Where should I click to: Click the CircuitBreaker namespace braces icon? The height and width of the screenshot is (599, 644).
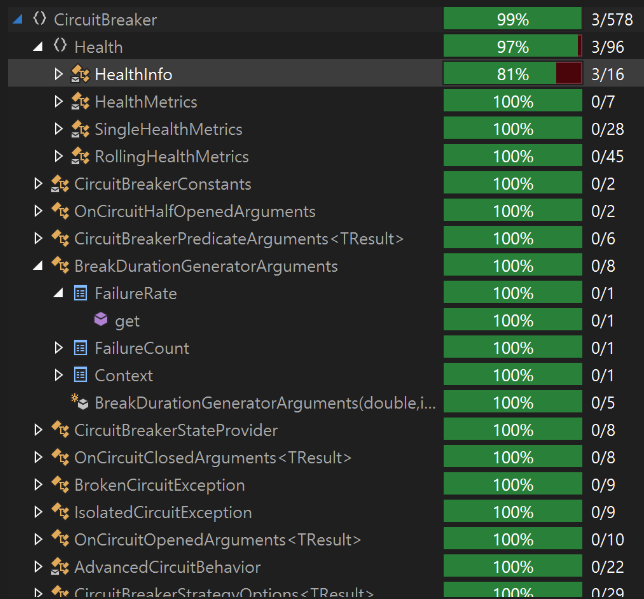[39, 18]
